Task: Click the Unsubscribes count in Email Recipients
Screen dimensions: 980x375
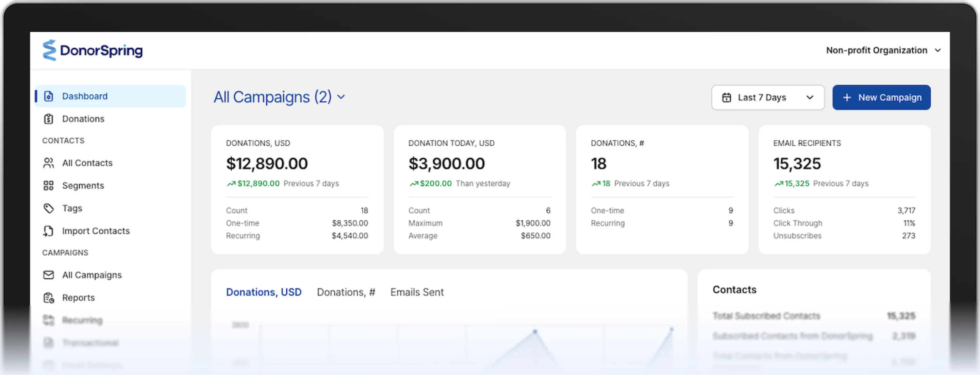Action: coord(908,236)
